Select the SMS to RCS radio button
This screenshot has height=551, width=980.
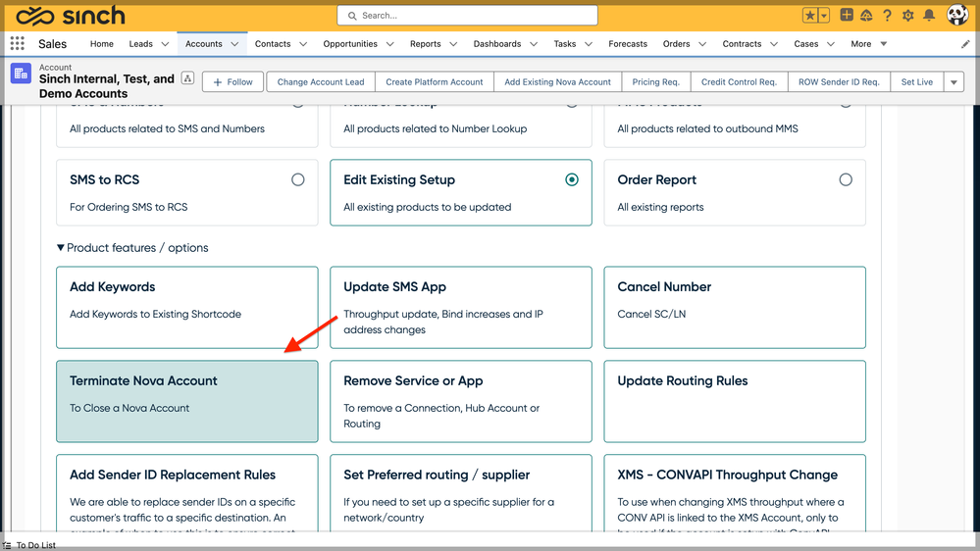pyautogui.click(x=298, y=180)
